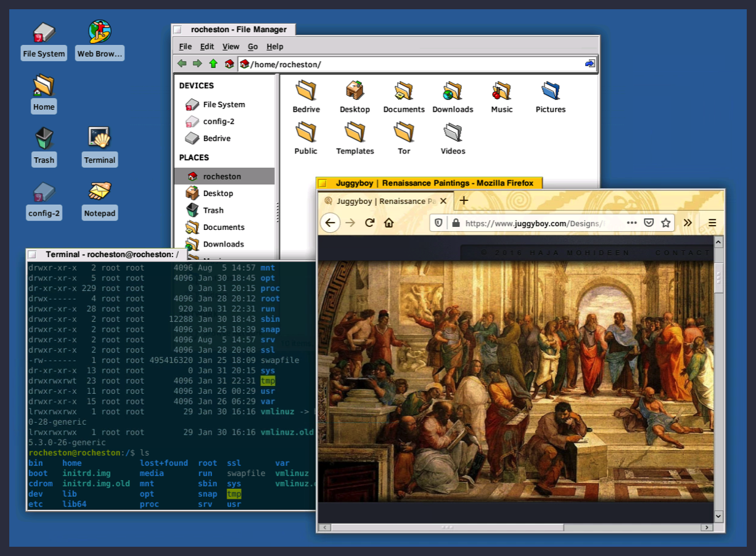The width and height of the screenshot is (756, 556).
Task: Select the Trash icon on the desktop
Action: pyautogui.click(x=44, y=147)
